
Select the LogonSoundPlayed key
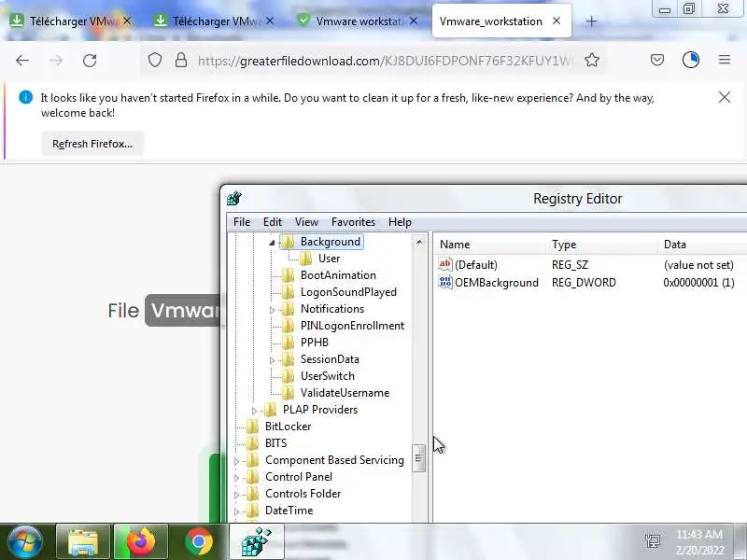pos(348,292)
